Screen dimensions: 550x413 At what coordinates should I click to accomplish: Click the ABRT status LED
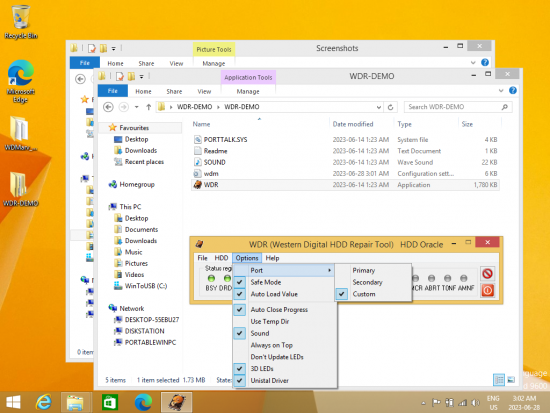tap(431, 278)
